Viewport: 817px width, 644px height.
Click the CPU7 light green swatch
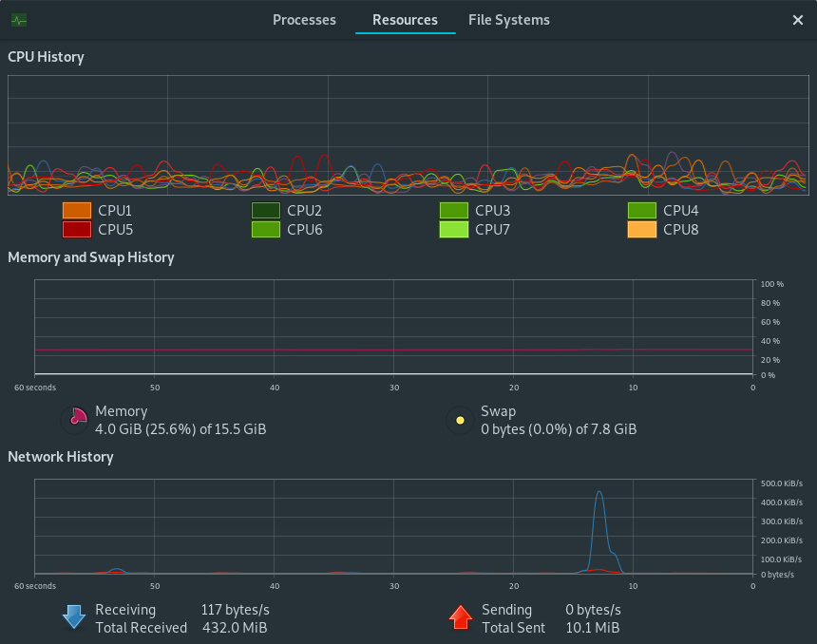(454, 230)
